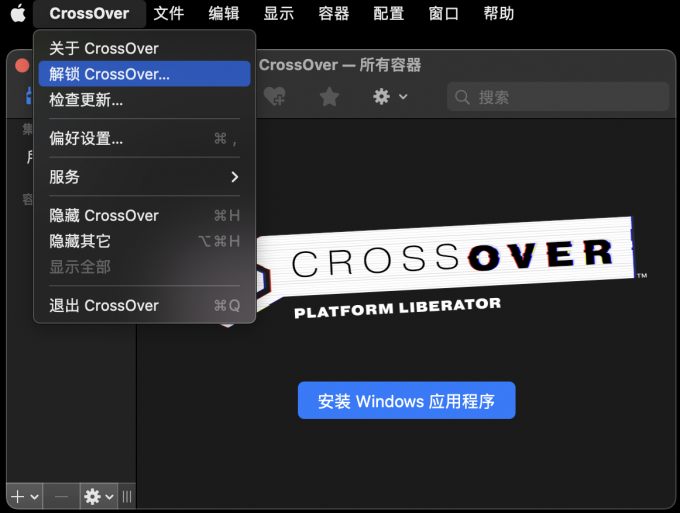Click the star toolbar icon

pyautogui.click(x=329, y=96)
